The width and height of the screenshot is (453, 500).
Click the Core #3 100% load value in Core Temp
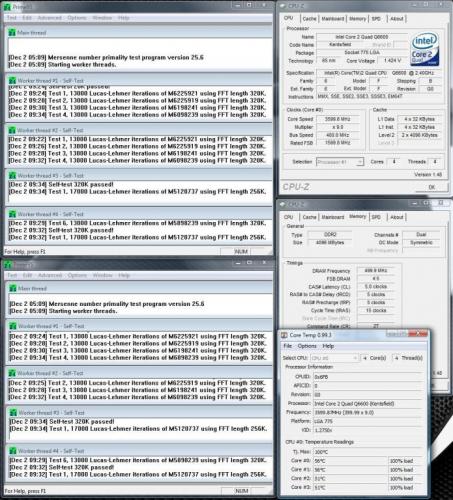point(405,488)
